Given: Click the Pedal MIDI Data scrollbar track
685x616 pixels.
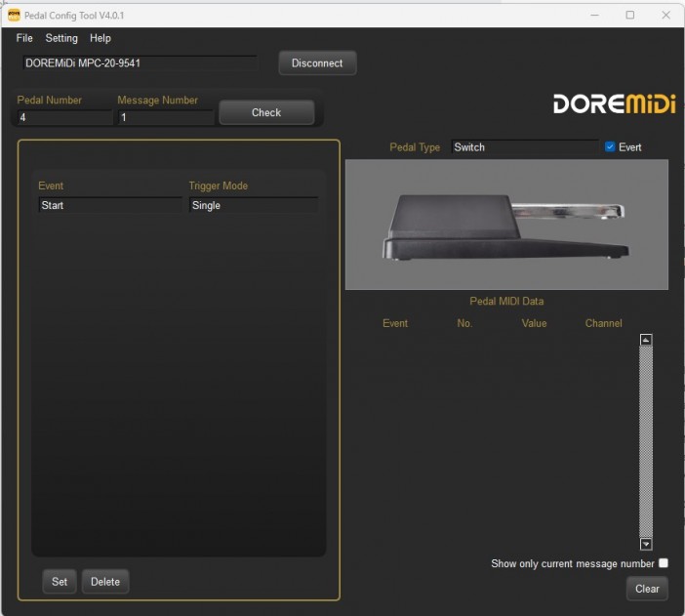Looking at the screenshot, I should [x=646, y=441].
